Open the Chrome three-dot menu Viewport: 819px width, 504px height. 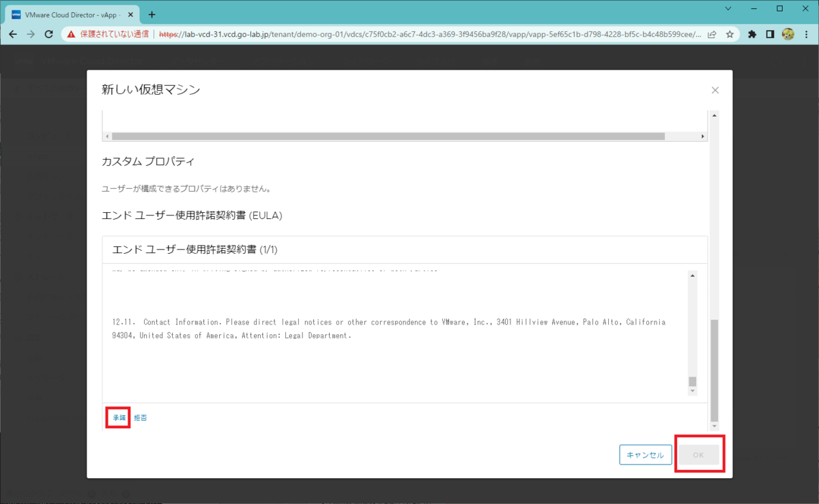(x=806, y=33)
